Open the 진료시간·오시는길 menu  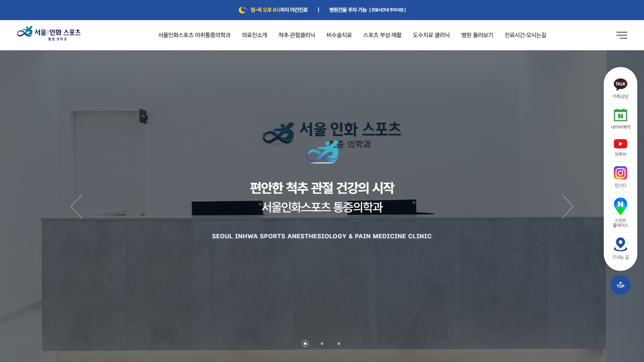[x=525, y=35]
